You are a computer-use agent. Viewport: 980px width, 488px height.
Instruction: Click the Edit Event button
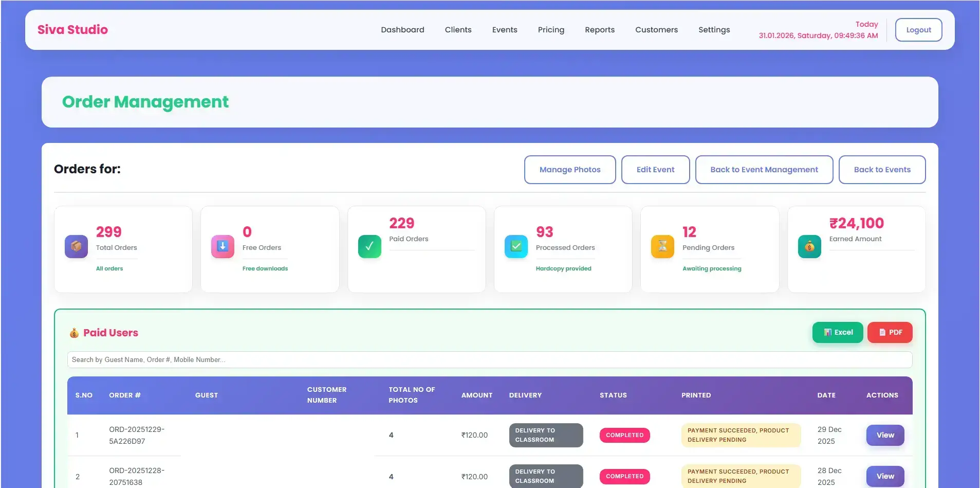655,170
